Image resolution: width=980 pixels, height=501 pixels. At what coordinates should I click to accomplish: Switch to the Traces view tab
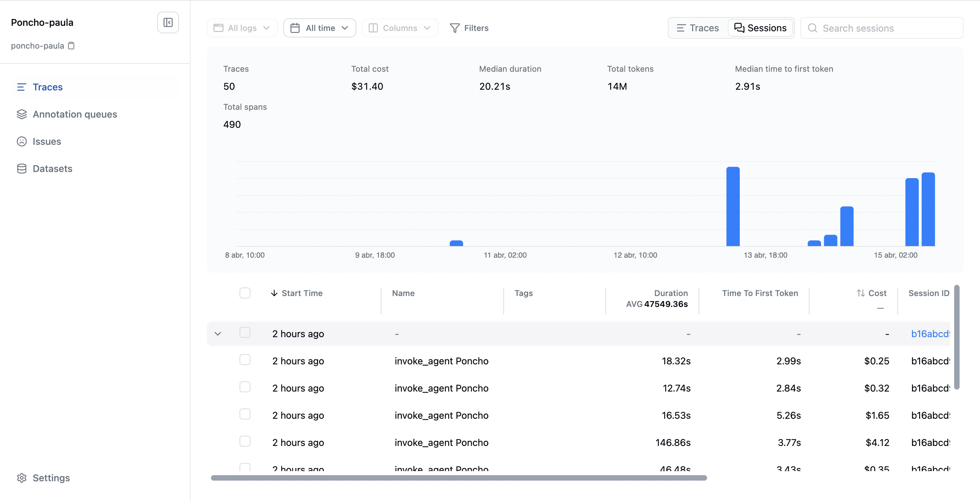tap(698, 28)
